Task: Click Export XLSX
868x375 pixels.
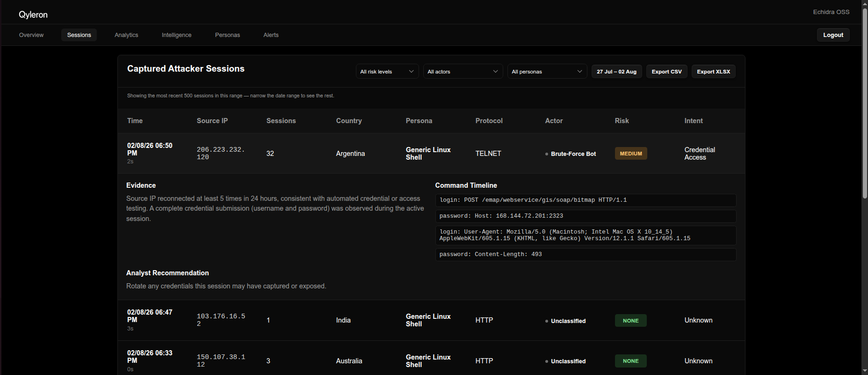Action: (x=713, y=72)
